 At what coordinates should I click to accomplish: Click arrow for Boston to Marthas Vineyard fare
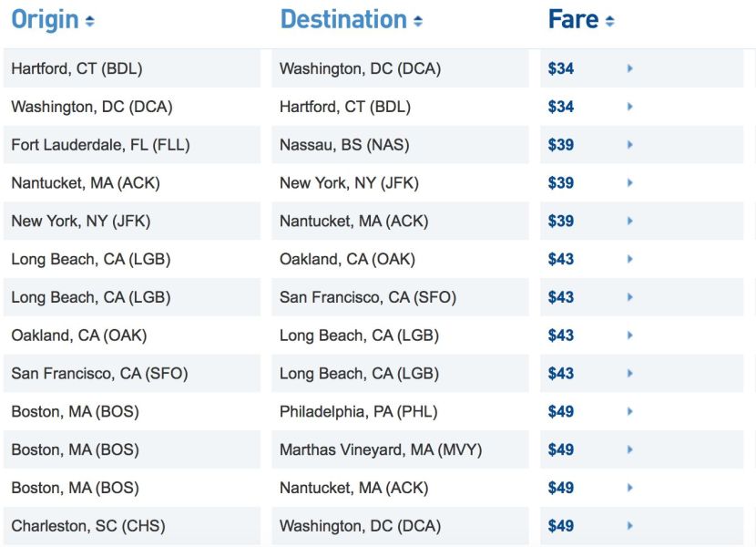point(629,450)
